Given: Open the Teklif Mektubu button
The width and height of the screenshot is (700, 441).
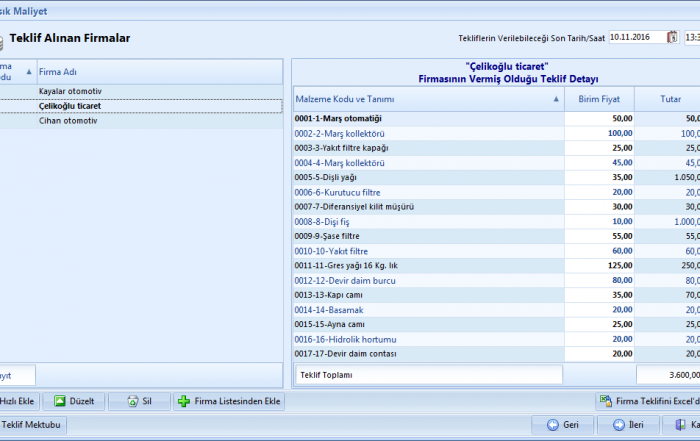Looking at the screenshot, I should tap(30, 425).
